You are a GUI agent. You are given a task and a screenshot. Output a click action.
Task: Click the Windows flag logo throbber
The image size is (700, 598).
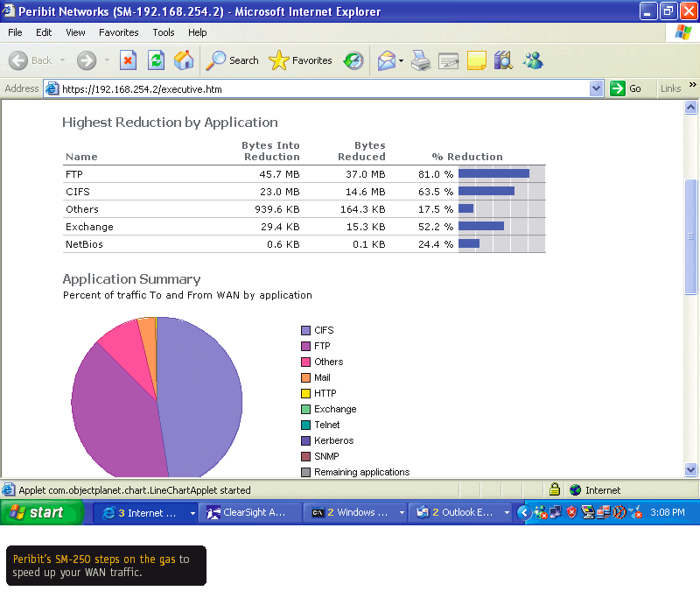[683, 32]
